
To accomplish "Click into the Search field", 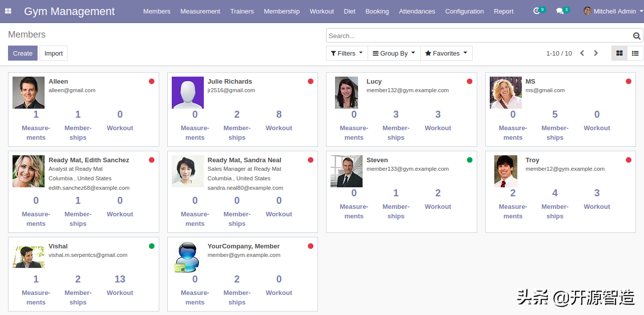I will pos(478,36).
